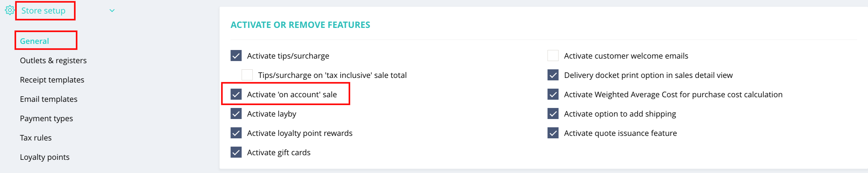Enable Tips/surcharge on 'tax inclusive' sale total

(247, 75)
